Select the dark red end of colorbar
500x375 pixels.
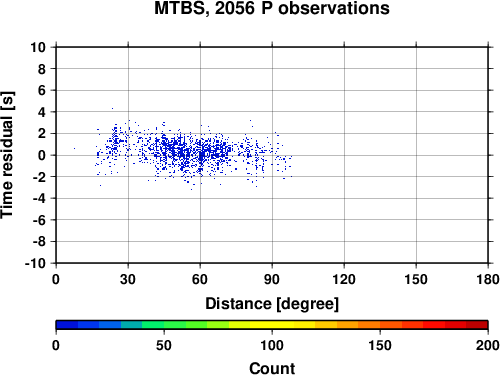tap(477, 325)
